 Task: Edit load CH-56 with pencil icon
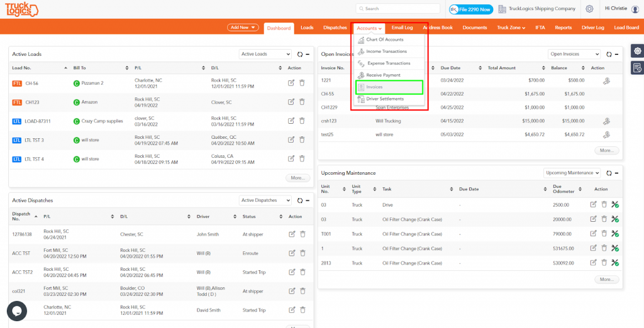click(291, 83)
